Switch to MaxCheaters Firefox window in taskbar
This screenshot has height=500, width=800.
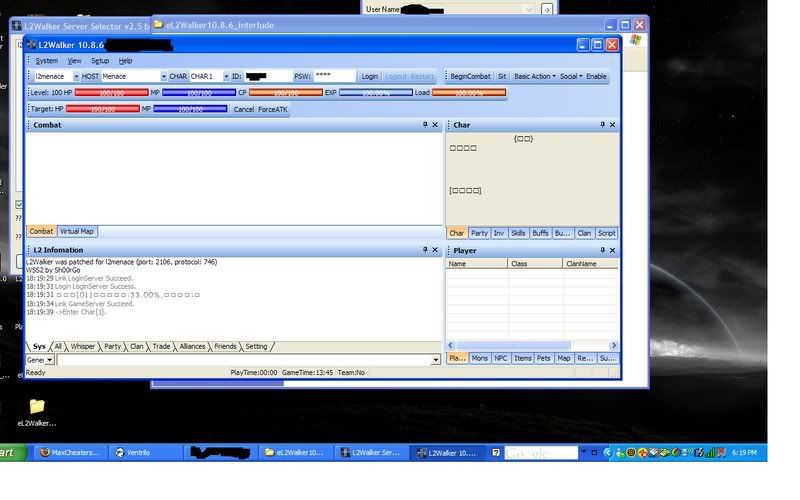pyautogui.click(x=70, y=453)
